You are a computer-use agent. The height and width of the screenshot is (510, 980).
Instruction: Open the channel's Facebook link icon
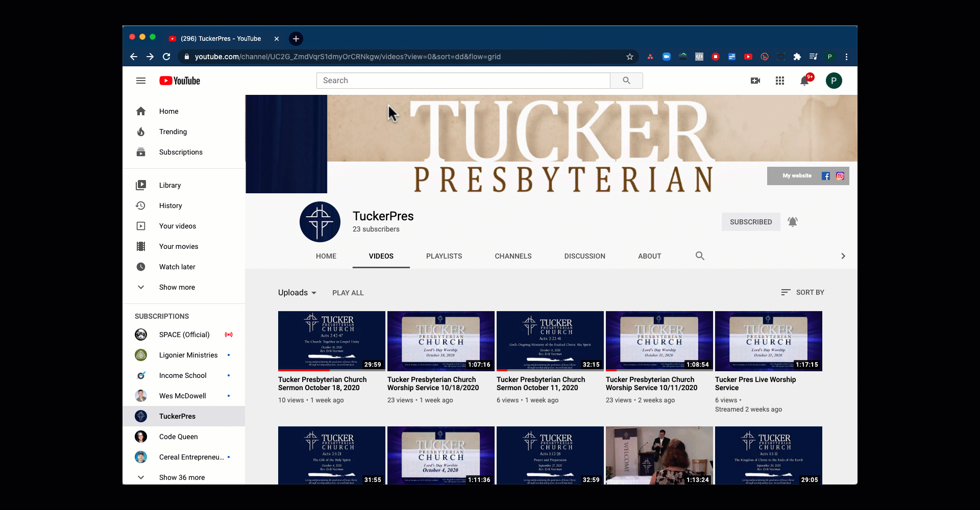click(826, 176)
